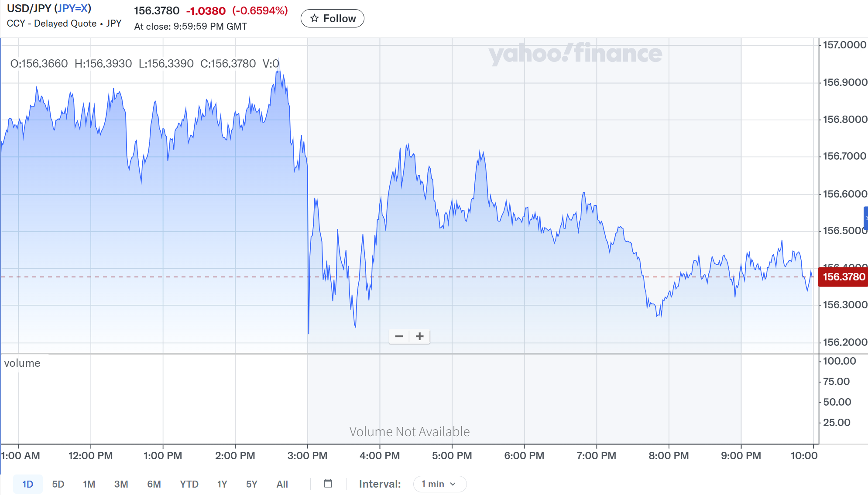Image resolution: width=868 pixels, height=495 pixels.
Task: Switch to the 5Y range
Action: point(252,484)
